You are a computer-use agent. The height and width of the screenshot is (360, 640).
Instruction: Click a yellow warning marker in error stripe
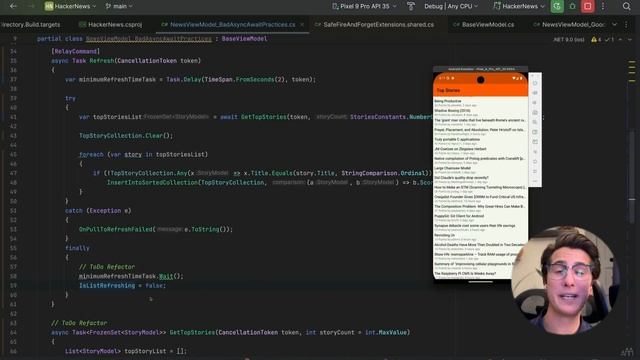click(632, 62)
